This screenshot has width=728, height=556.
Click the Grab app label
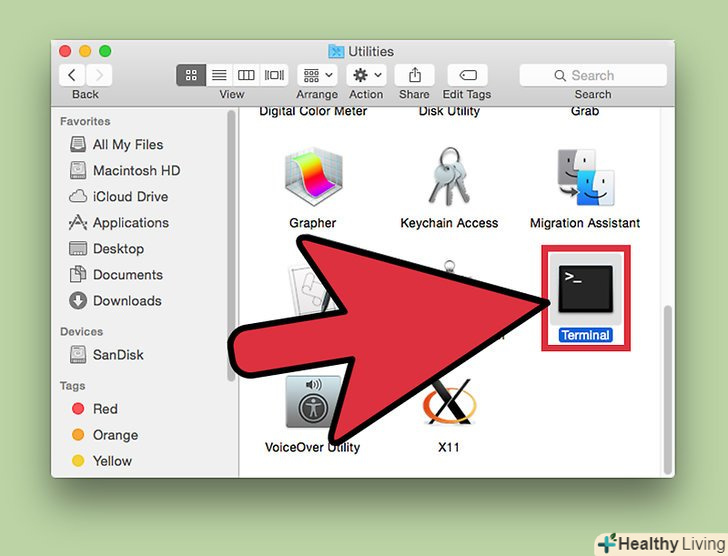585,111
